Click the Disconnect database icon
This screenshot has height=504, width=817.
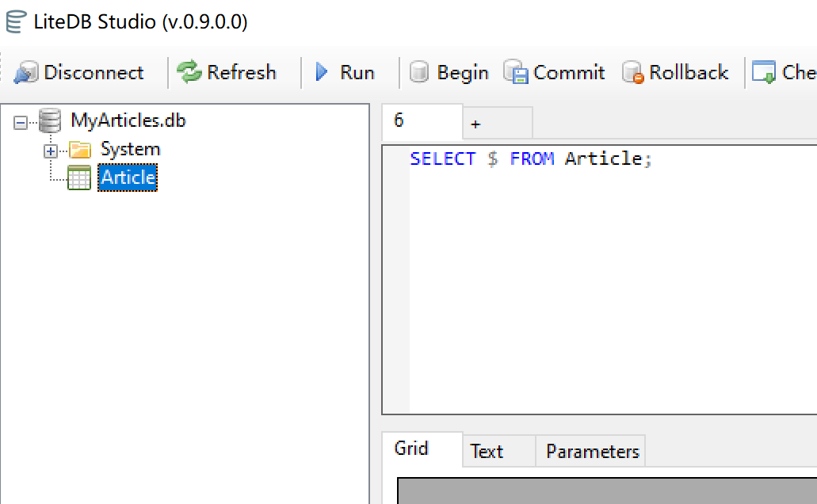point(26,72)
